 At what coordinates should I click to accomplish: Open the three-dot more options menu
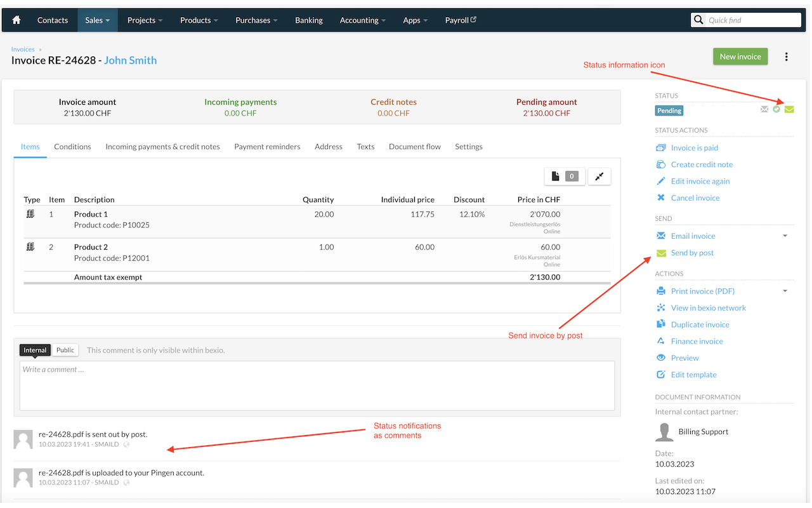point(787,57)
